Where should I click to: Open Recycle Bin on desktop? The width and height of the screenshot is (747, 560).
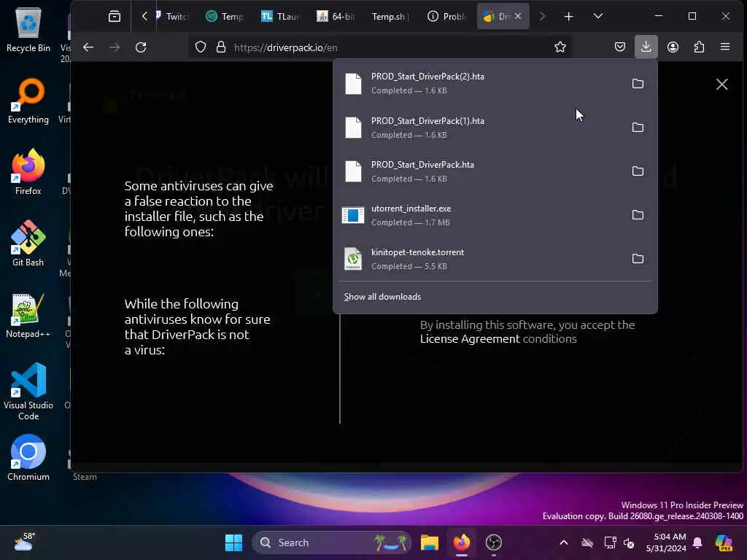point(28,29)
